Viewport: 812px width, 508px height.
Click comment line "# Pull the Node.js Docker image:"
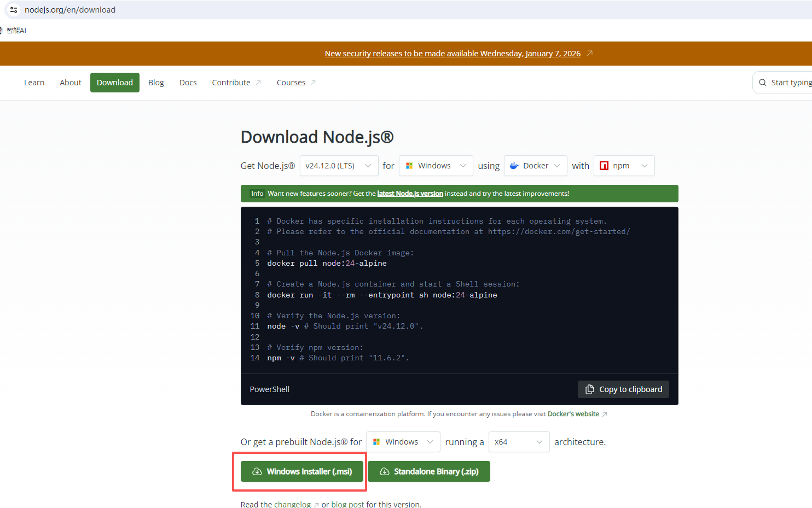pyautogui.click(x=340, y=253)
